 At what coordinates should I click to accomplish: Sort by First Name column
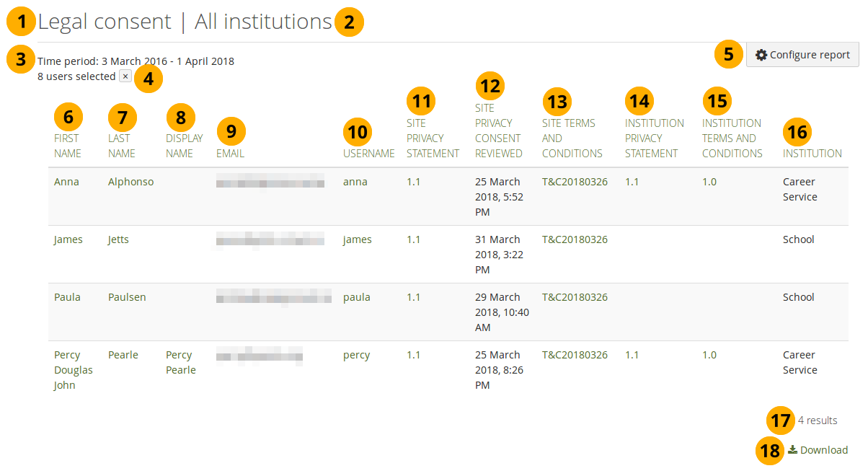pyautogui.click(x=67, y=146)
